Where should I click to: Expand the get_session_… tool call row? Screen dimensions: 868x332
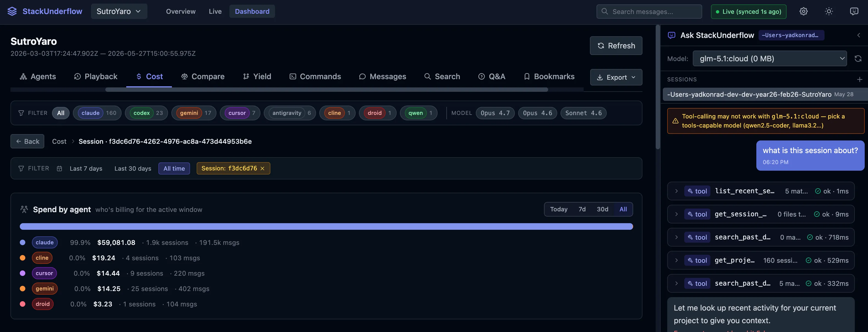click(761, 214)
